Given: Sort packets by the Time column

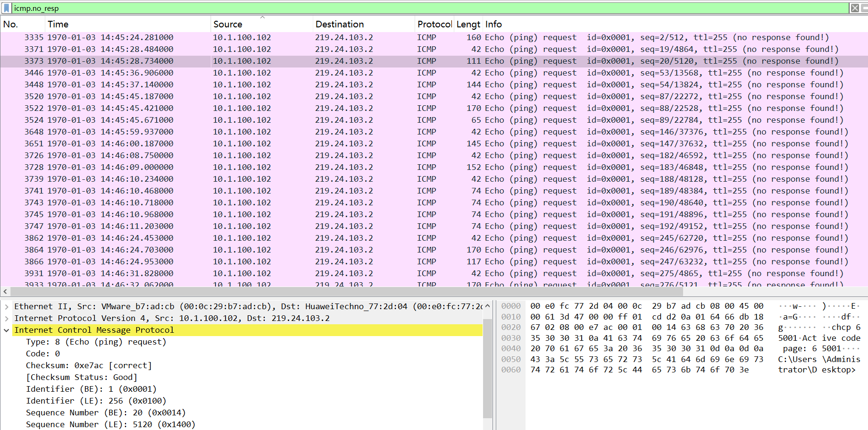Looking at the screenshot, I should 58,24.
